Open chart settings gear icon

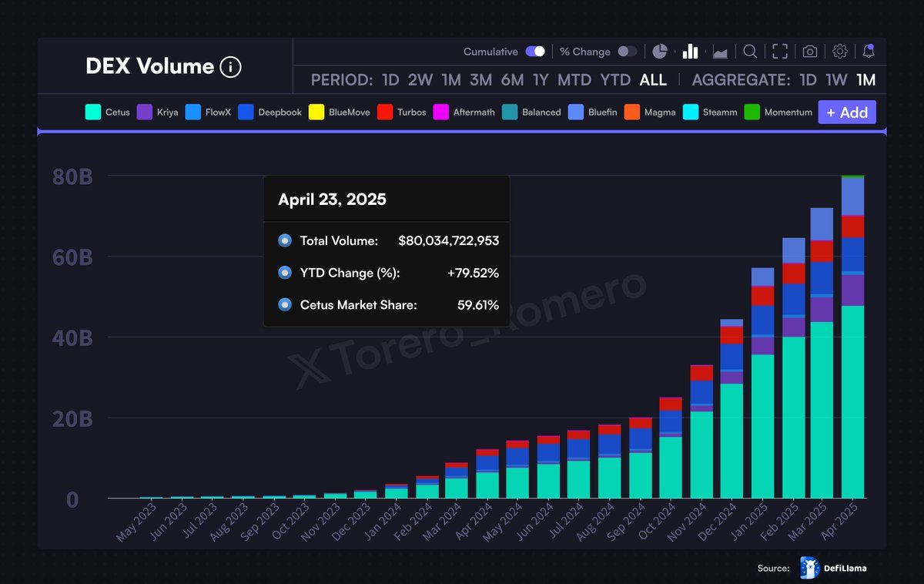coord(840,52)
